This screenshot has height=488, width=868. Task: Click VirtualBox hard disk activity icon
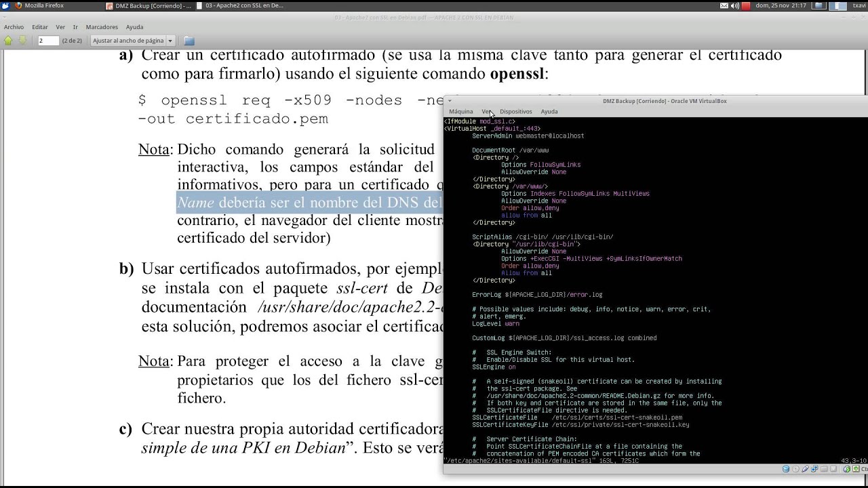(x=786, y=469)
